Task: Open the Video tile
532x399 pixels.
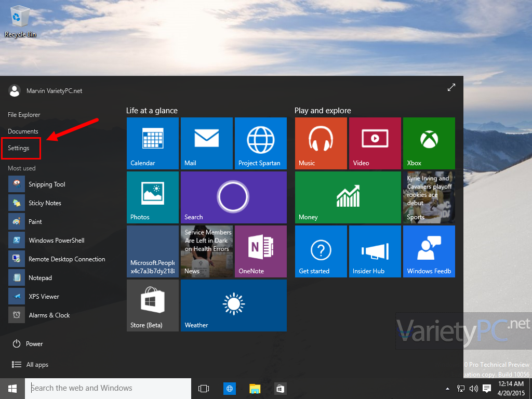Action: (375, 143)
